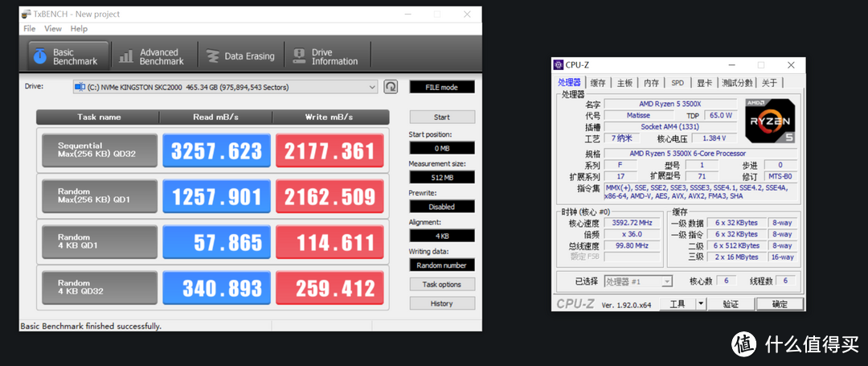Click the drive icon in the Drive dropdown
Screen dimensions: 868x366
pyautogui.click(x=80, y=87)
